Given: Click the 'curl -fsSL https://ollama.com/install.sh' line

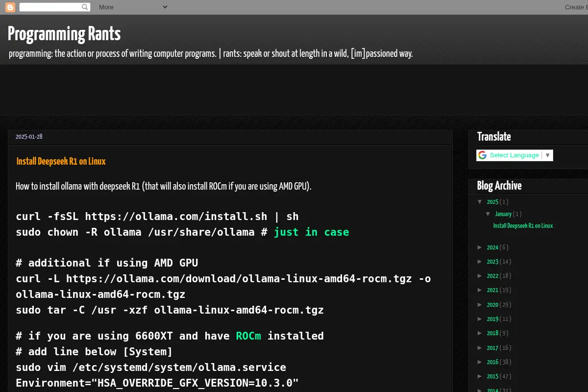Looking at the screenshot, I should (157, 216).
